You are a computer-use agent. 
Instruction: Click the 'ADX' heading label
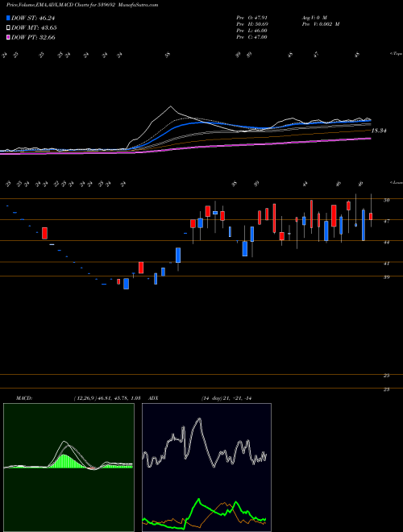click(153, 398)
